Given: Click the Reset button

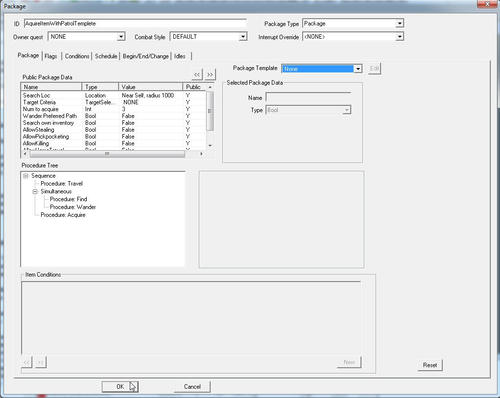Looking at the screenshot, I should click(x=430, y=365).
